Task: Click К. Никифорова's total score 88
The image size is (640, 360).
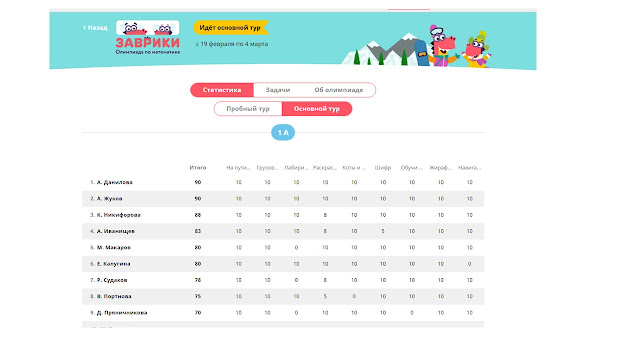Action: (198, 215)
